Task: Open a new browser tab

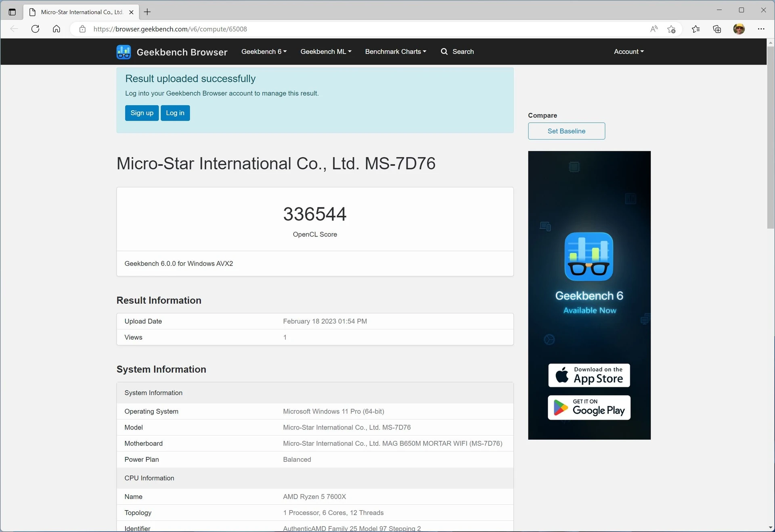Action: pyautogui.click(x=147, y=12)
